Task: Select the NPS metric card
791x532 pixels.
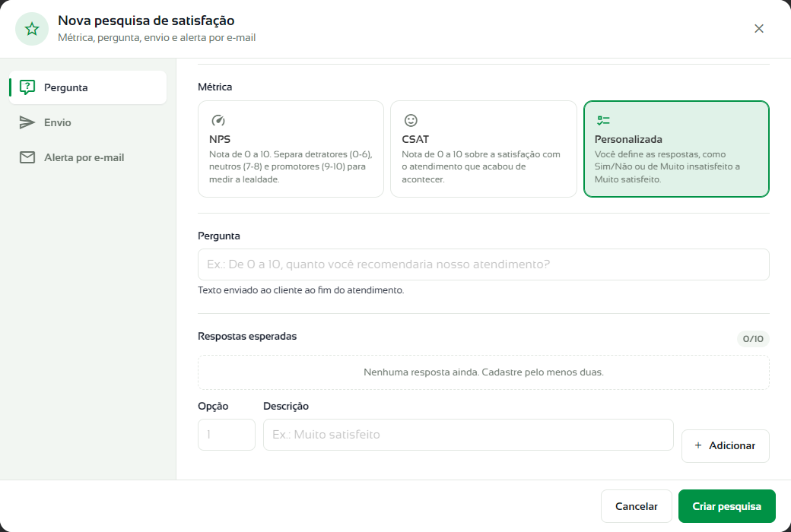Action: coord(291,149)
